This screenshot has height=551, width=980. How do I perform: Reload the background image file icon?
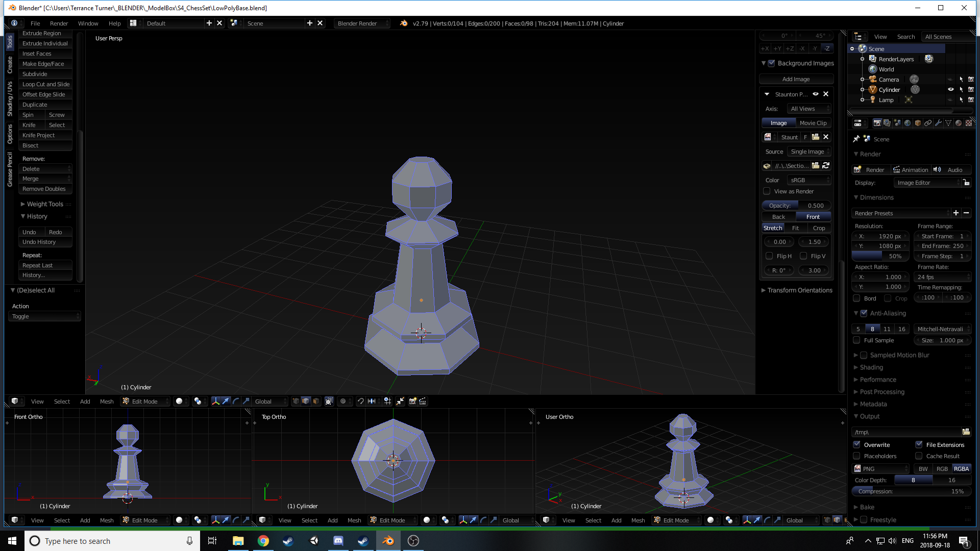coord(826,166)
